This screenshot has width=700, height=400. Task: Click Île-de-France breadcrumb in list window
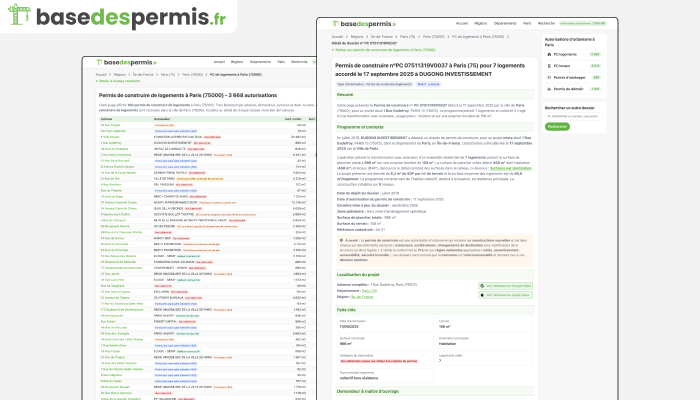click(x=143, y=75)
